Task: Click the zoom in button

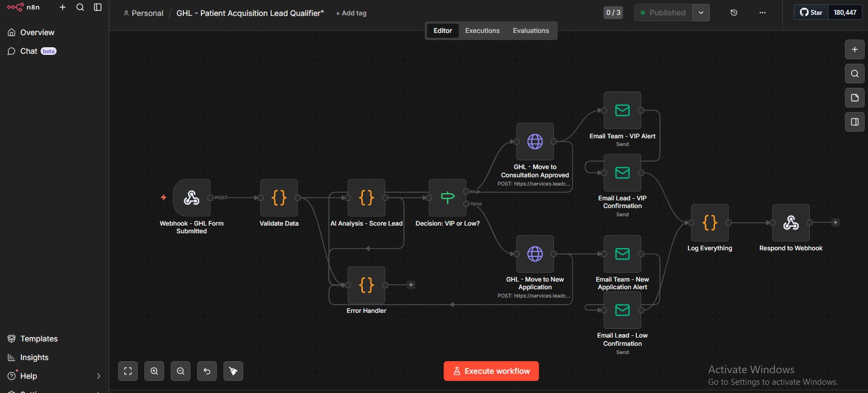Action: point(154,371)
